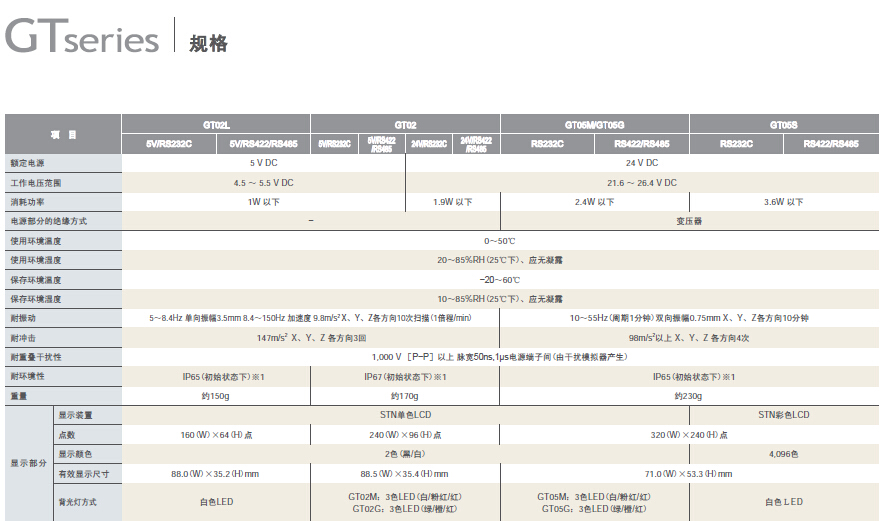Click the 320(W)×240(H) dot count cell
Viewport: 885px width, 521px height.
[x=689, y=435]
